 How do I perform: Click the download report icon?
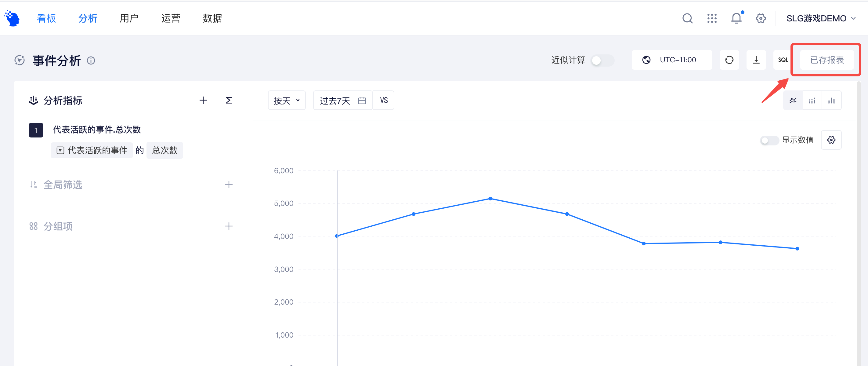point(756,60)
